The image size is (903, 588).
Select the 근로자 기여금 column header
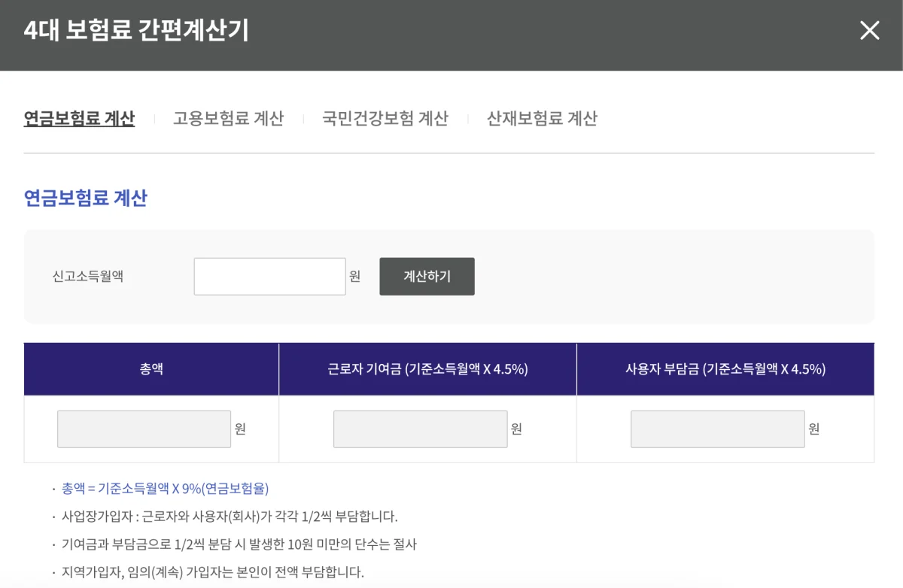427,368
